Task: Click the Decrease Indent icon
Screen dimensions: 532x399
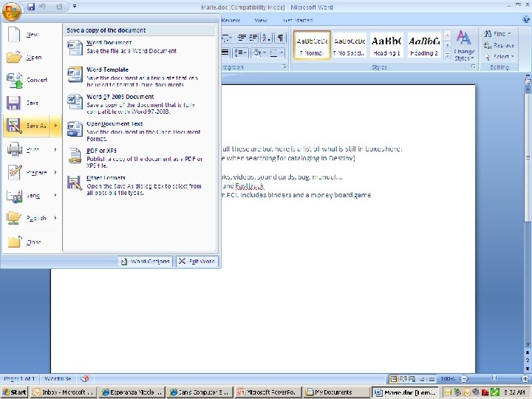Action: click(242, 38)
